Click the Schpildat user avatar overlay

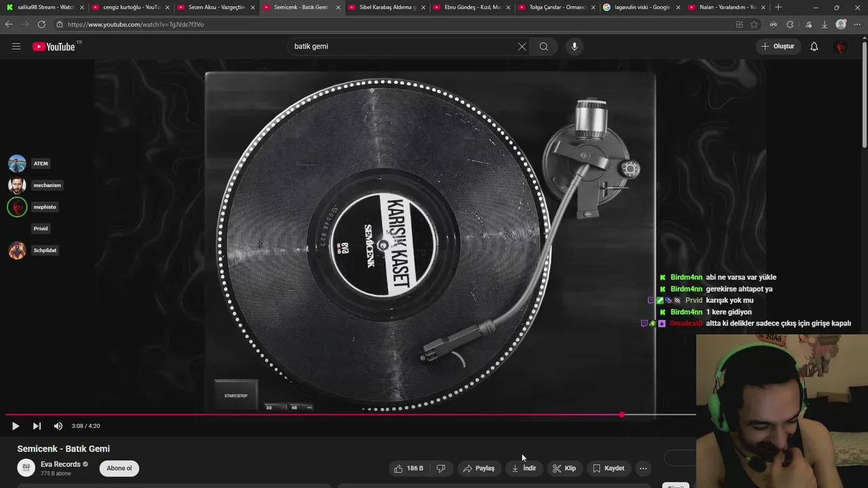point(17,250)
